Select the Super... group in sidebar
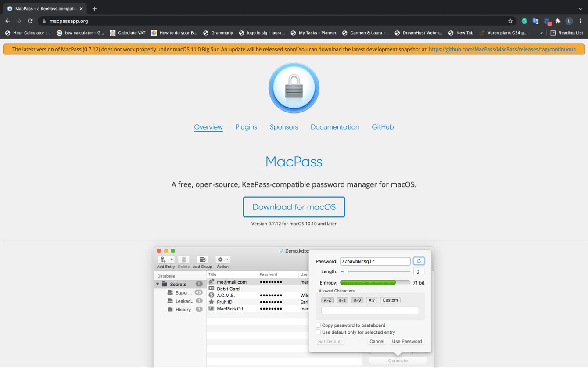This screenshot has height=368, width=588. pyautogui.click(x=180, y=292)
